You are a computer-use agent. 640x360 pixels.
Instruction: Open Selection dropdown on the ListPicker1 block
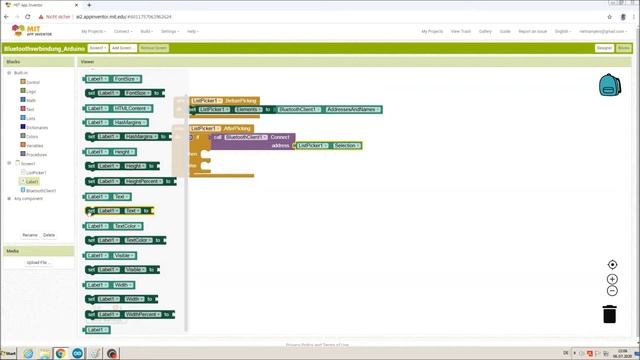pyautogui.click(x=347, y=146)
